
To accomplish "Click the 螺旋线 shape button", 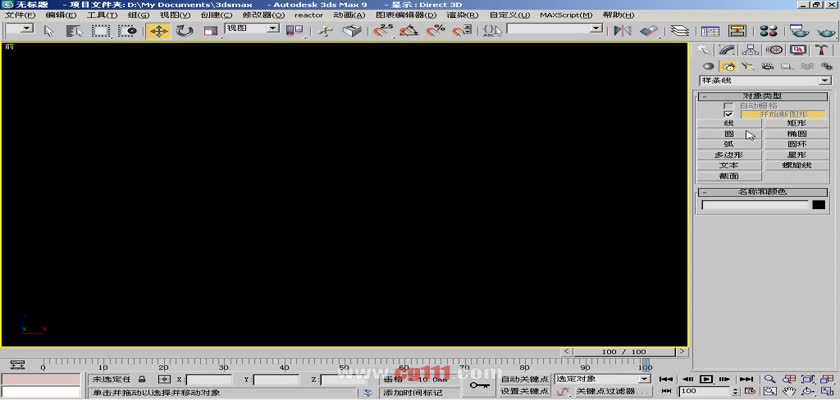I will pyautogui.click(x=797, y=165).
